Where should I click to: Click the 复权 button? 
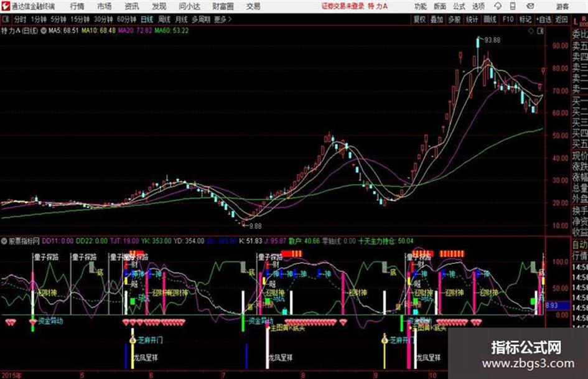(419, 19)
